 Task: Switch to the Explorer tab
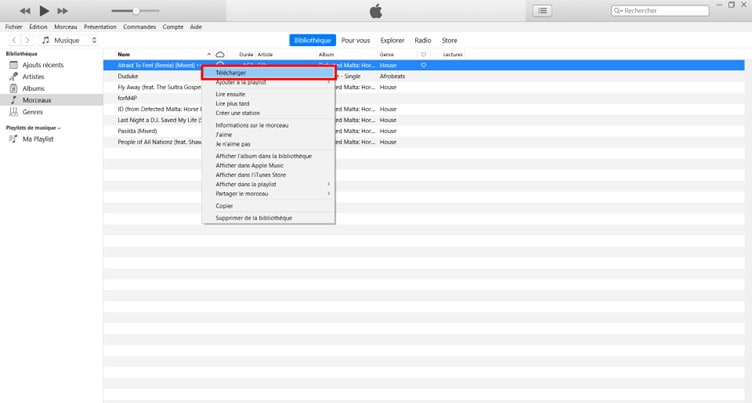click(x=392, y=40)
